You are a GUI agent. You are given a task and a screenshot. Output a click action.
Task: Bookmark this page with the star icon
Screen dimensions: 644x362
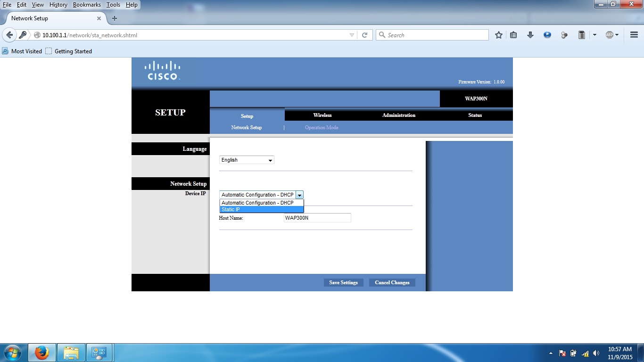click(x=499, y=35)
